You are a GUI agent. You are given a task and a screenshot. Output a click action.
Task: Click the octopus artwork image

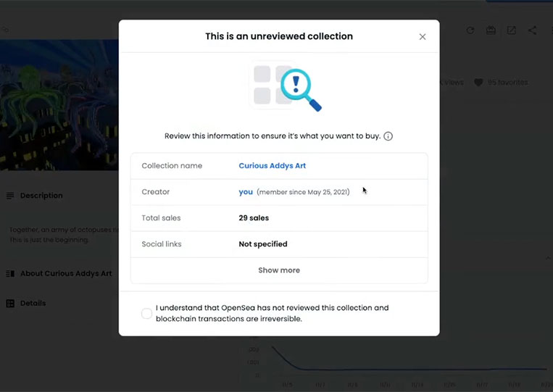click(x=59, y=105)
